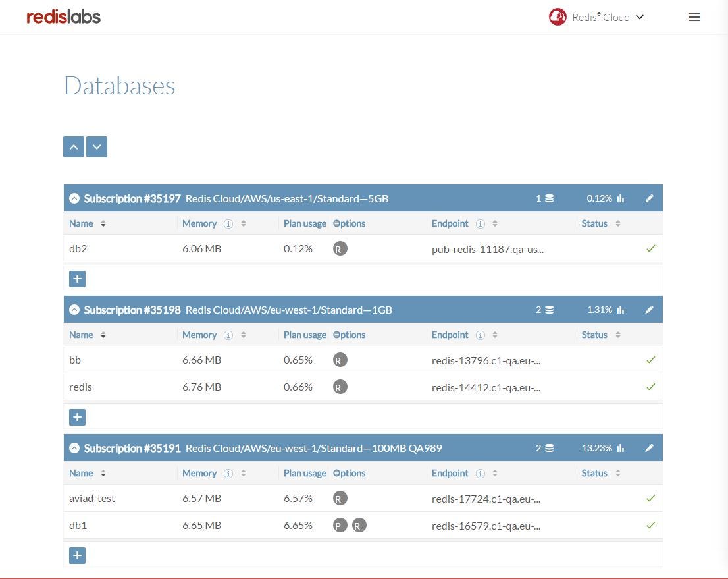Collapse Subscription #35198 with its chevron
Image resolution: width=728 pixels, height=579 pixels.
coord(74,310)
